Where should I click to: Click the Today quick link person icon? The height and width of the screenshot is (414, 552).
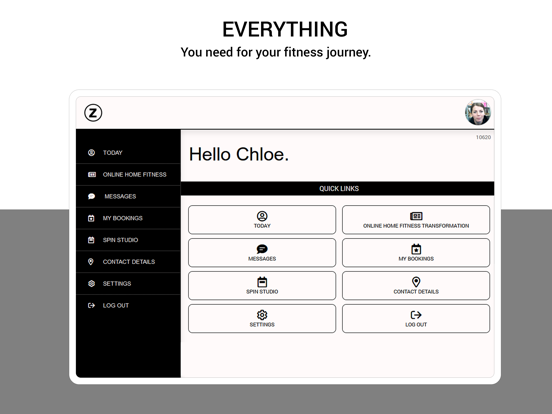(x=262, y=216)
